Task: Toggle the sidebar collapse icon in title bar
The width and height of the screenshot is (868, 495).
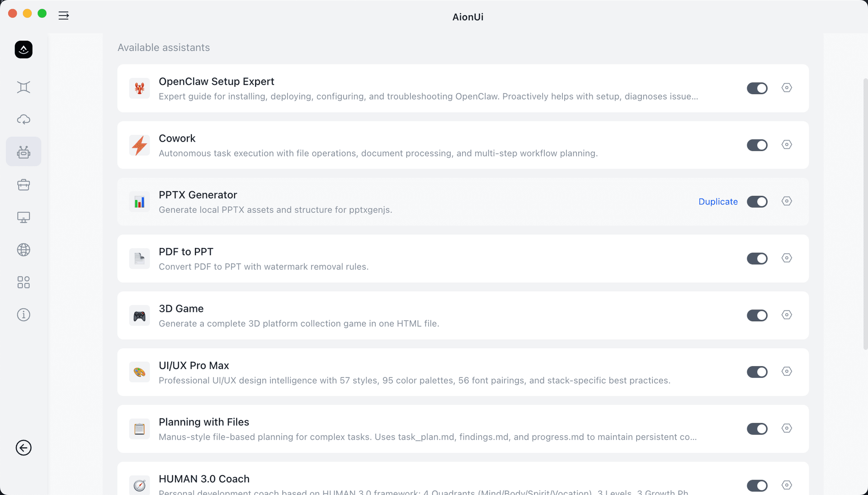Action: 64,15
